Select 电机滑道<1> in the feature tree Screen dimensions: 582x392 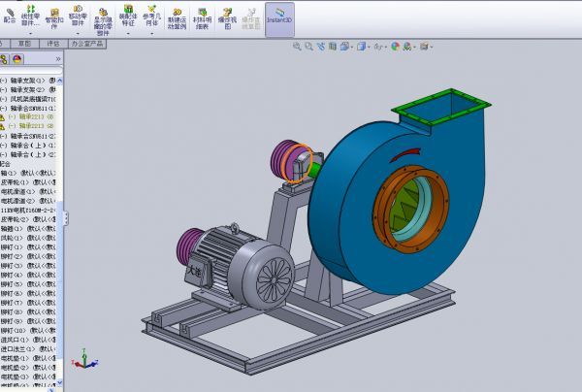(x=28, y=191)
